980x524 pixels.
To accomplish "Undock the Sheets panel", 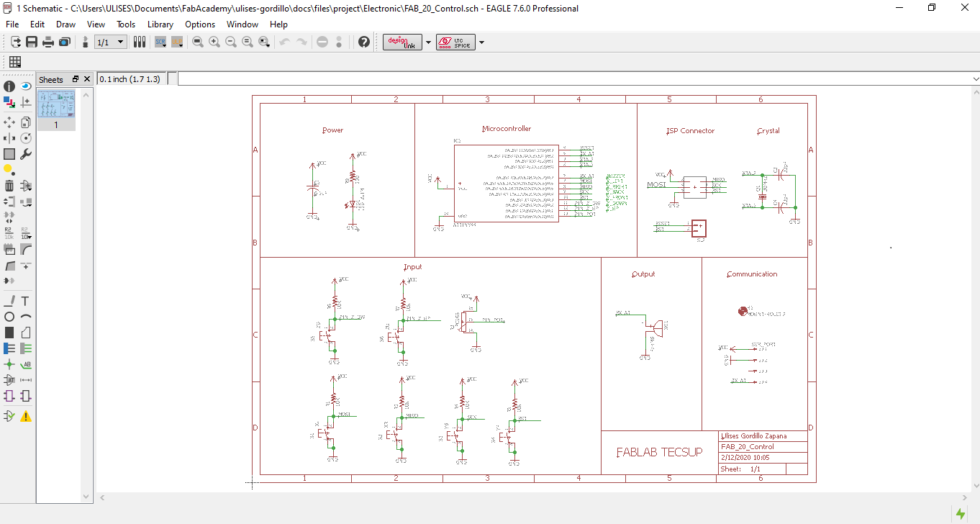I will [x=76, y=79].
